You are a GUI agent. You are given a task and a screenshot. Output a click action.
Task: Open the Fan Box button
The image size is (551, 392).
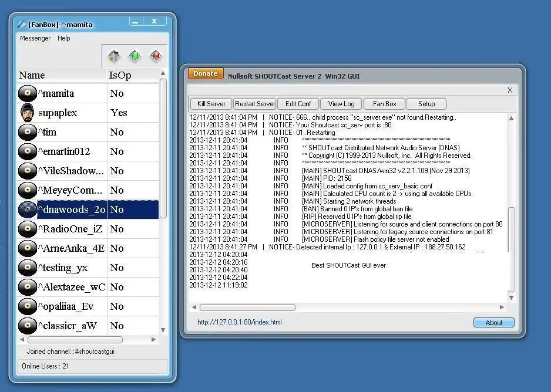tap(384, 104)
